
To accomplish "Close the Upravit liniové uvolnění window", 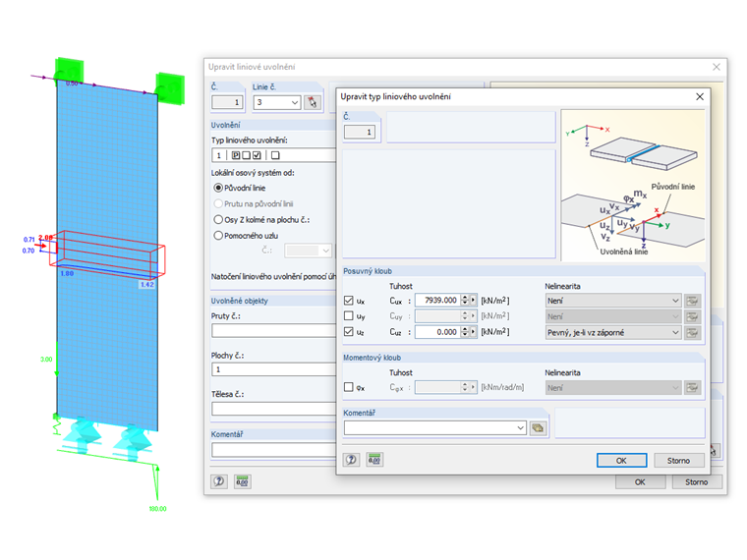I will [x=716, y=67].
